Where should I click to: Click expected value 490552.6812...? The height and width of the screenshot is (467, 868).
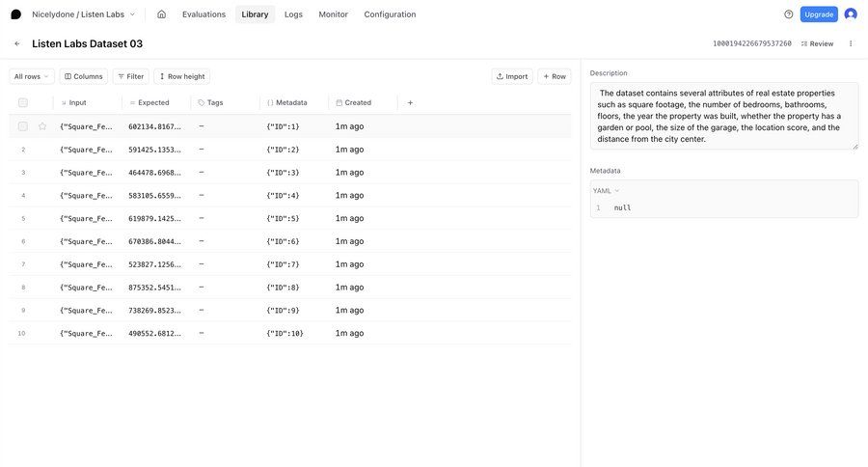[x=155, y=334]
